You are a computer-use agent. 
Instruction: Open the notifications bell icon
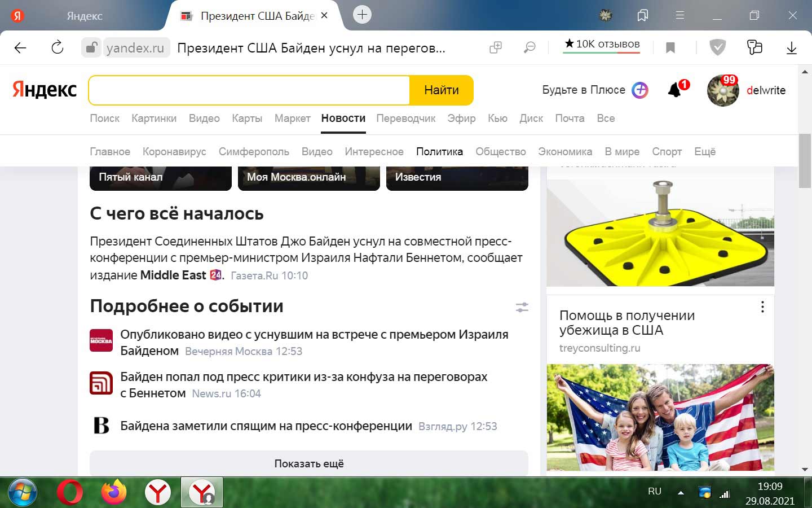[675, 90]
